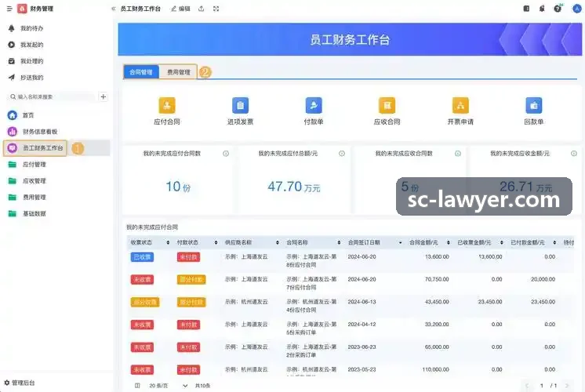
Task: Click the 10 份 statistic value
Action: click(x=178, y=187)
